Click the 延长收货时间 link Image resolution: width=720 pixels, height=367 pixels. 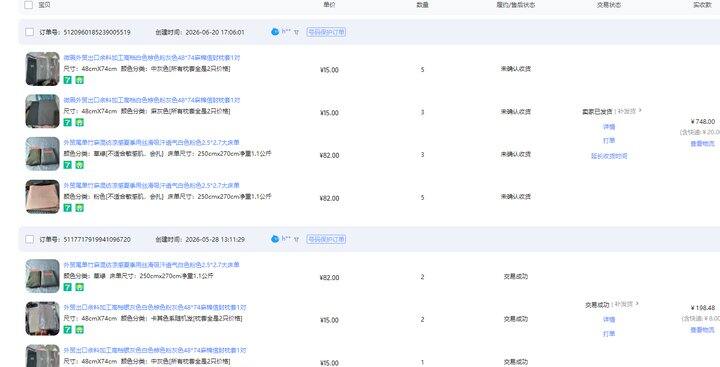coord(609,156)
